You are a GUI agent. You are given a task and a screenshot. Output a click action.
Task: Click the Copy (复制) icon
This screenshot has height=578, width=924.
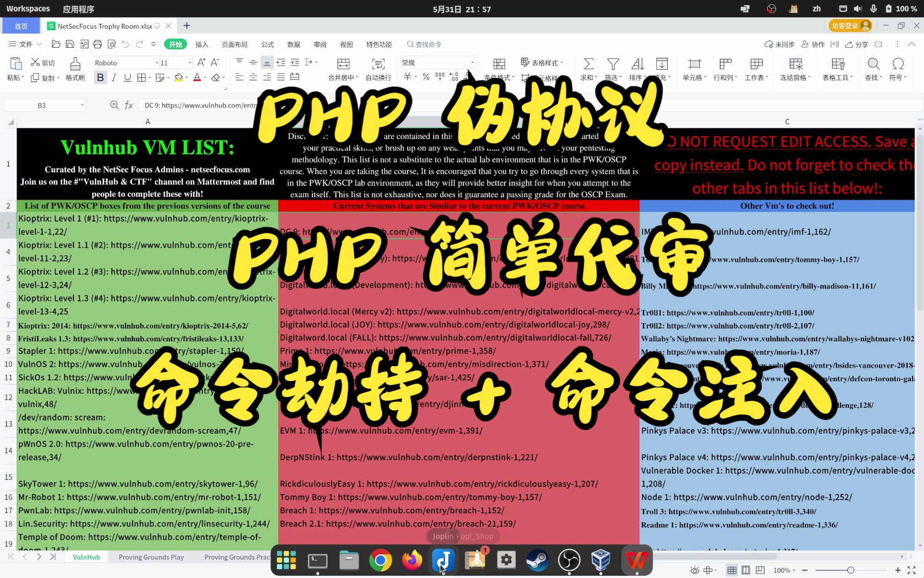35,78
